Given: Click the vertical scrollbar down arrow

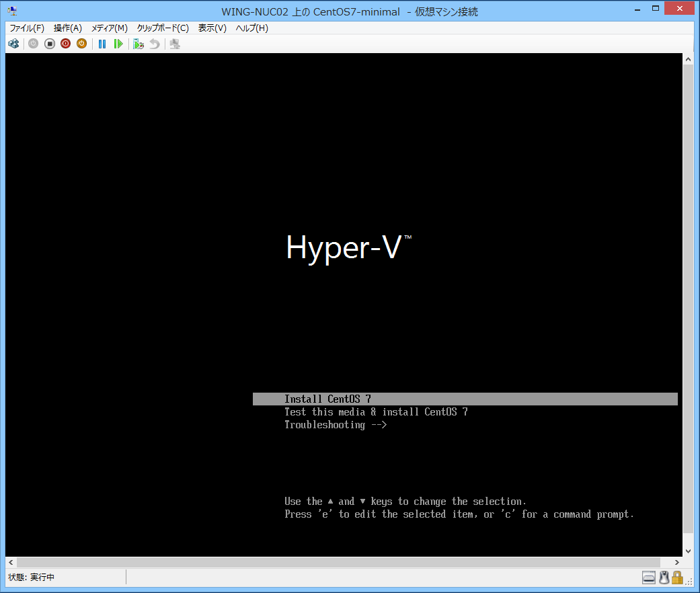Looking at the screenshot, I should click(x=688, y=551).
